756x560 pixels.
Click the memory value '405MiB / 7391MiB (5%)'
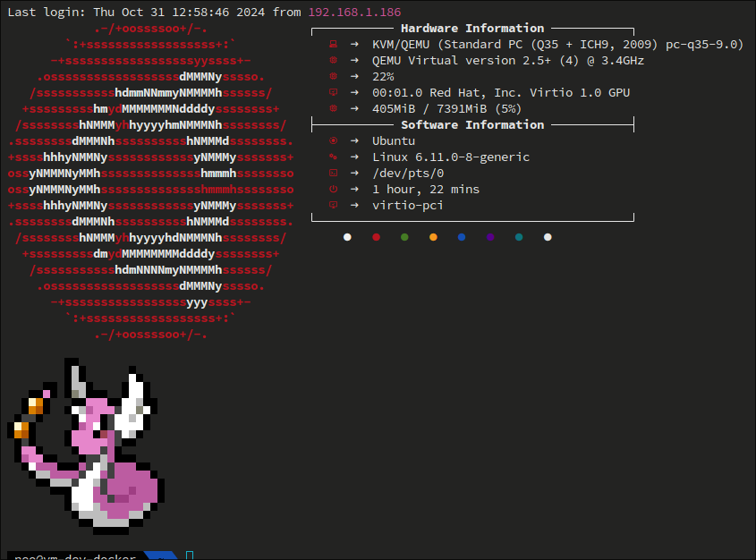[447, 109]
